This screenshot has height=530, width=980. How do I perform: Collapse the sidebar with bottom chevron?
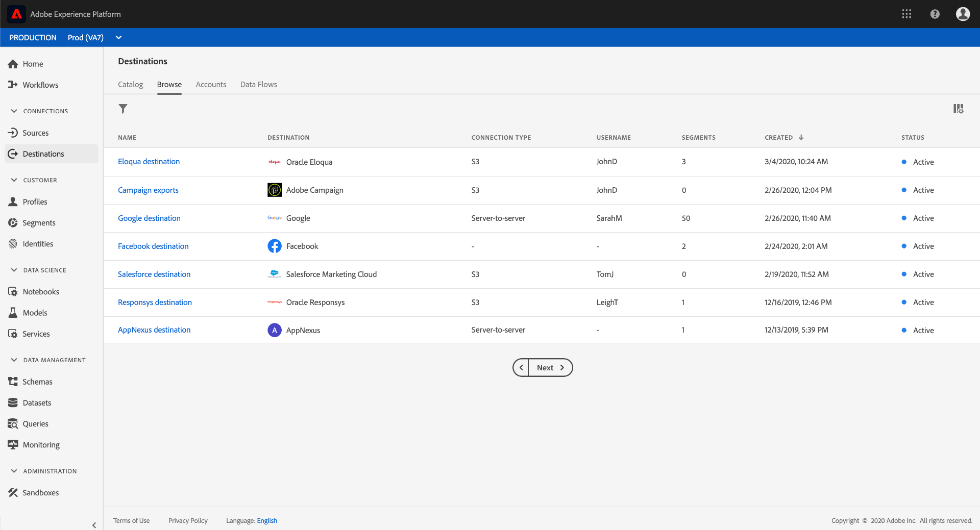(x=94, y=525)
